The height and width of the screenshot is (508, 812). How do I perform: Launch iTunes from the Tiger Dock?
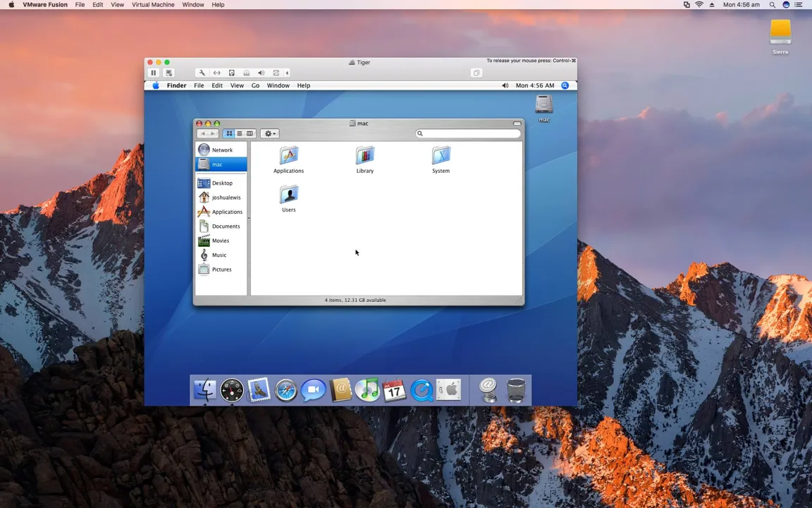368,389
